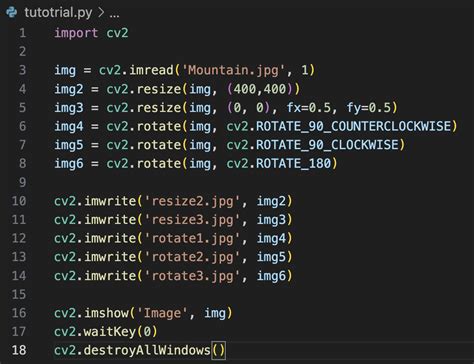Click the breadcrumb chevron separator

[x=101, y=13]
